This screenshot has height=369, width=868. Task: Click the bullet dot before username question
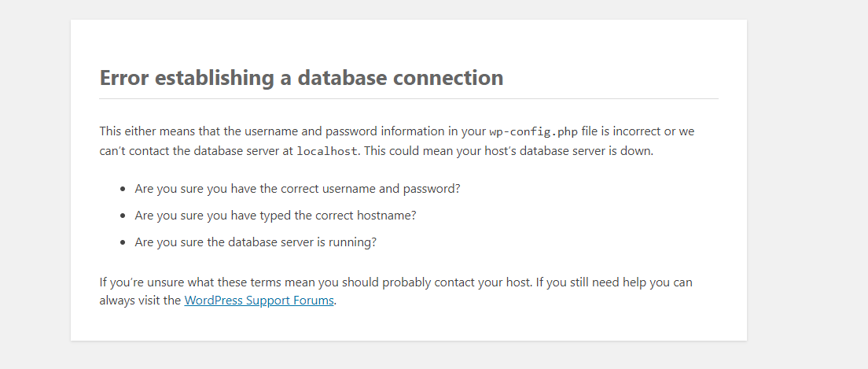pos(123,189)
